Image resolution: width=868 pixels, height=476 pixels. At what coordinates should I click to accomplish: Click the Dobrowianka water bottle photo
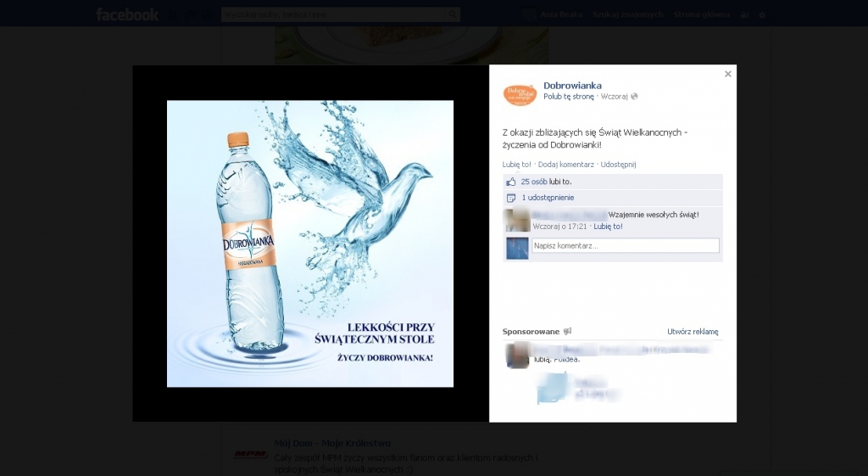310,244
